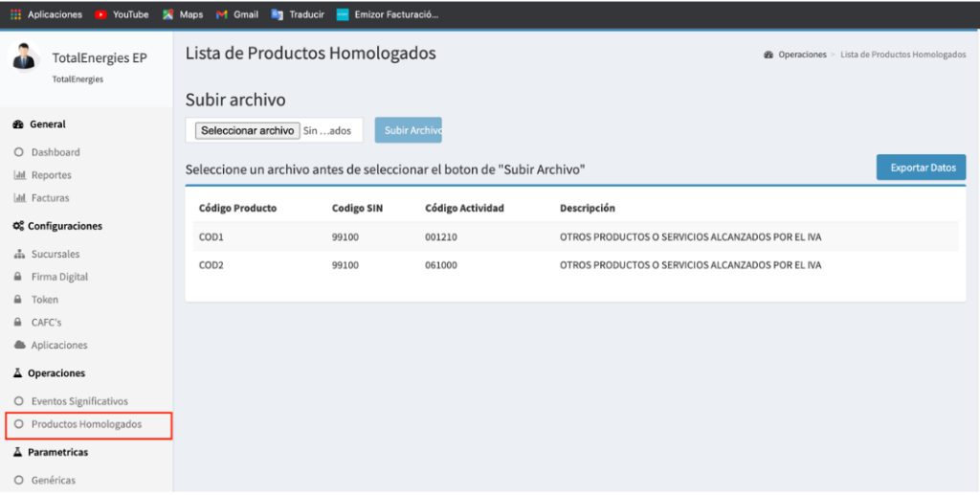
Task: Expand the Parametricas section header
Action: [x=57, y=453]
